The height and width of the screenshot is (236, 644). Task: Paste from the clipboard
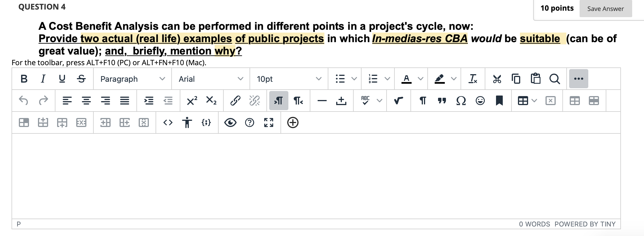click(x=535, y=79)
